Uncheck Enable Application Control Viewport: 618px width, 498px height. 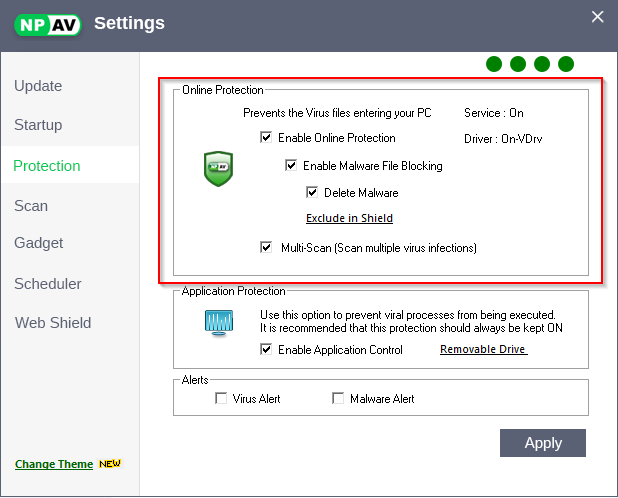pos(266,350)
